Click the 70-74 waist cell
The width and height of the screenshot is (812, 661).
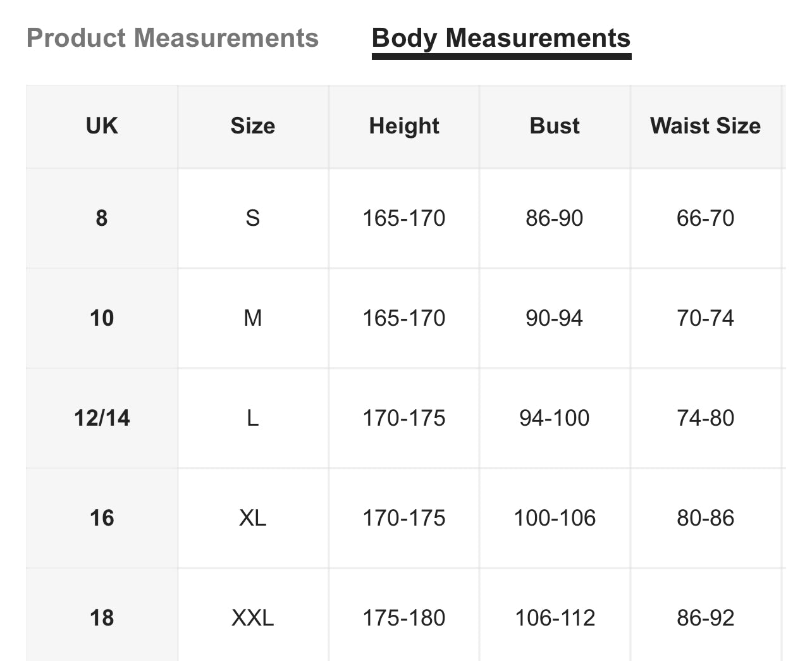coord(706,318)
